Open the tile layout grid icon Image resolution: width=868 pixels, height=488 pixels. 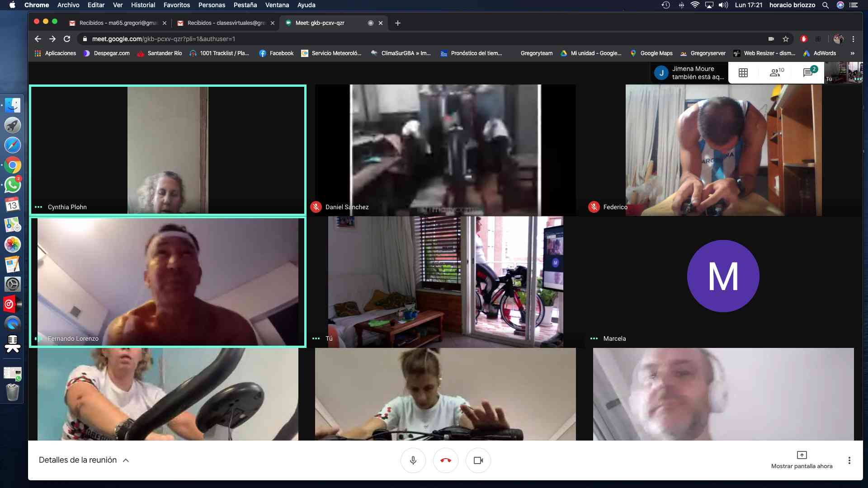point(743,73)
